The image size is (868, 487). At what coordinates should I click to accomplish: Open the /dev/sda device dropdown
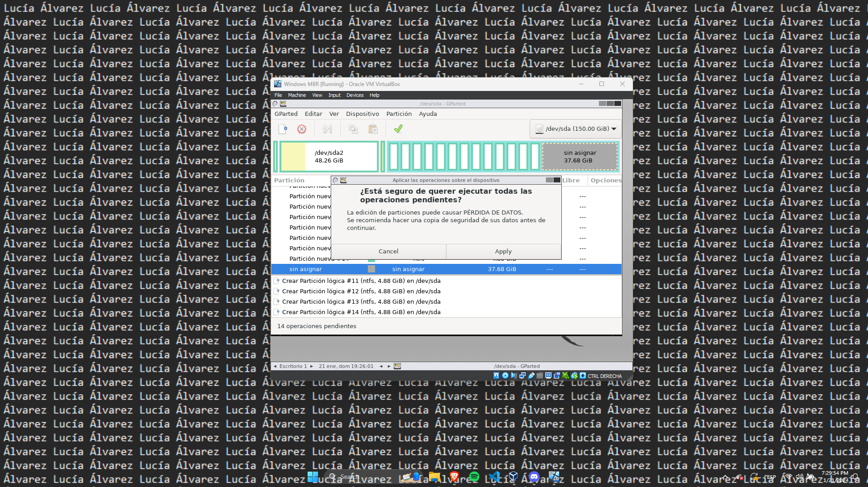click(575, 129)
